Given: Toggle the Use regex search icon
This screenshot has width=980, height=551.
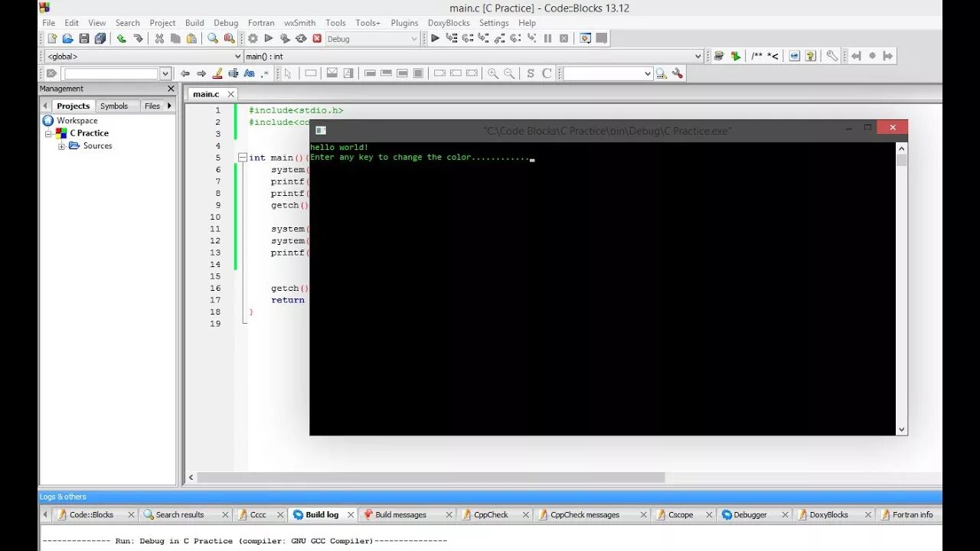Looking at the screenshot, I should 265,73.
